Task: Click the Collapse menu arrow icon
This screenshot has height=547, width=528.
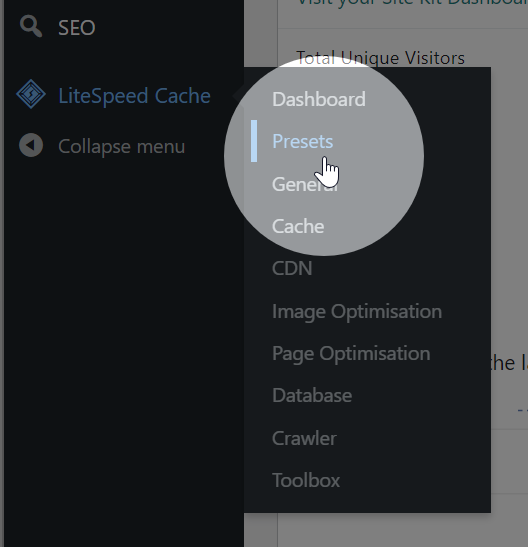Action: pos(31,145)
